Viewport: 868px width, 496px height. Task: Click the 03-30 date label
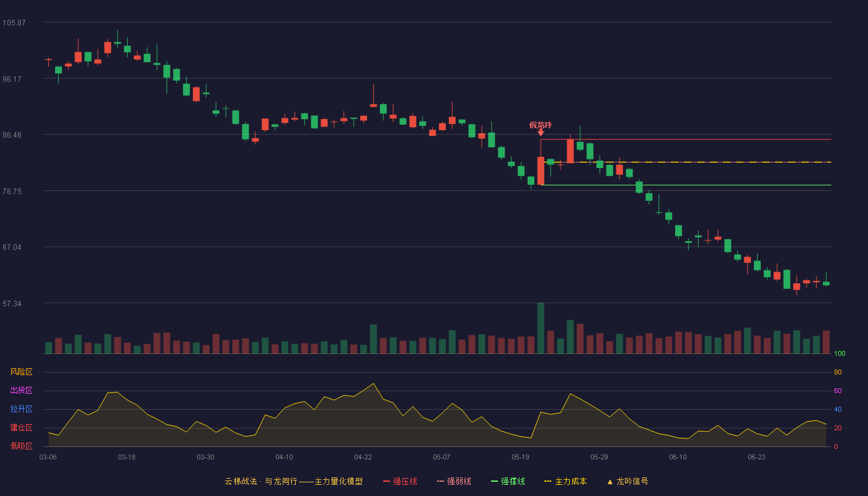tap(205, 457)
